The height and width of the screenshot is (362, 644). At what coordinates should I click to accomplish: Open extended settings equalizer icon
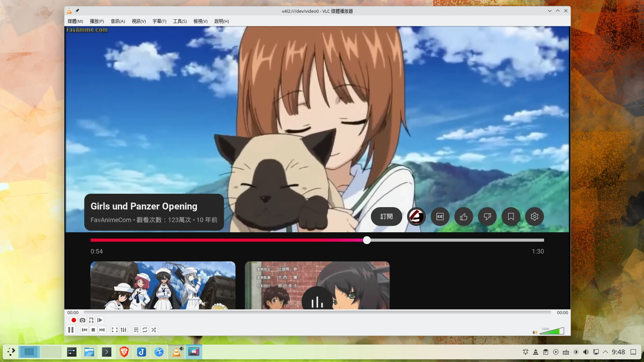pyautogui.click(x=123, y=330)
